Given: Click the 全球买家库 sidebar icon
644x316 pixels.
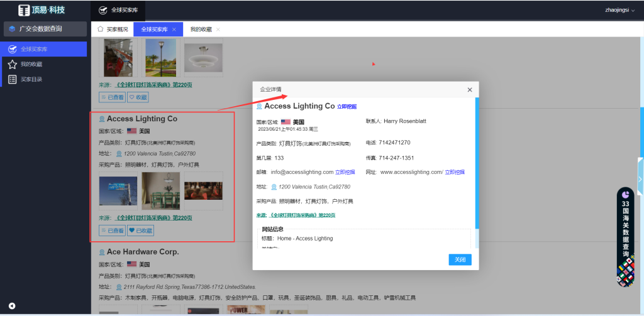Looking at the screenshot, I should click(12, 49).
